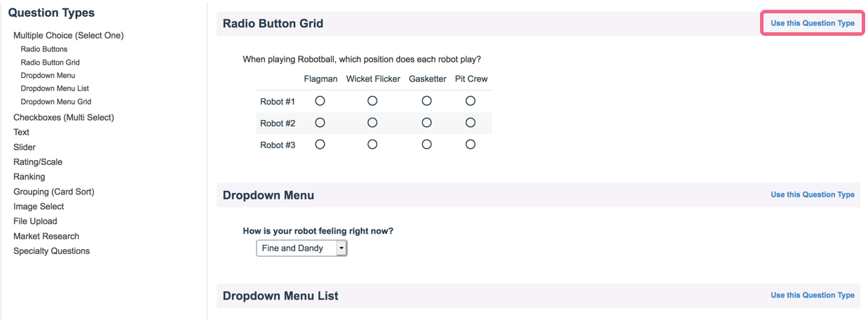Select Wicket Flicker for Robot #2

pyautogui.click(x=372, y=123)
